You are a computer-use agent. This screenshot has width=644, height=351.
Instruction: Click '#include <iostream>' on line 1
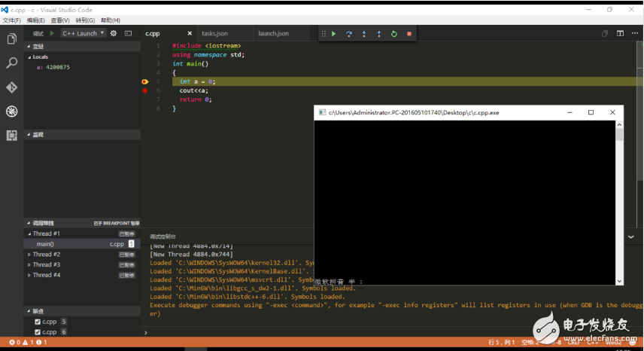coord(207,46)
